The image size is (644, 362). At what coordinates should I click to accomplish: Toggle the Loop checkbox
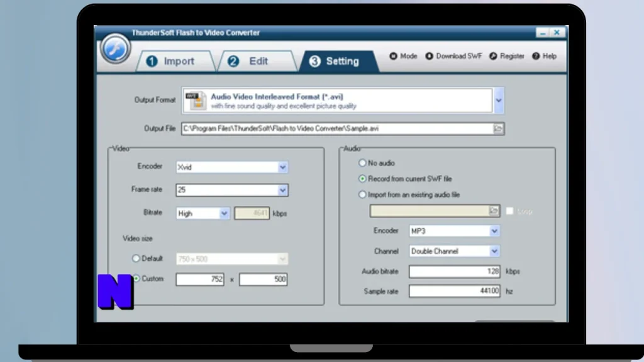coord(509,211)
